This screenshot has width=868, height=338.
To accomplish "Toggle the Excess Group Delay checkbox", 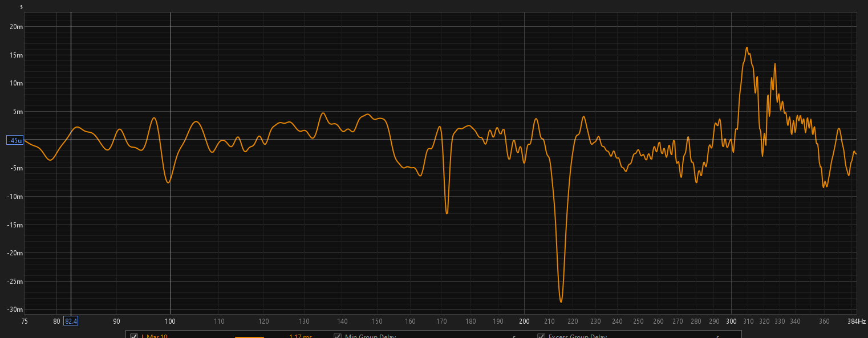I will (541, 336).
